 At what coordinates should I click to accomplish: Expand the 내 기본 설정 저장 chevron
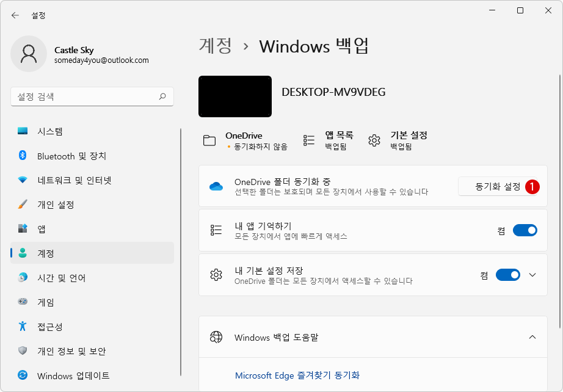click(x=532, y=275)
